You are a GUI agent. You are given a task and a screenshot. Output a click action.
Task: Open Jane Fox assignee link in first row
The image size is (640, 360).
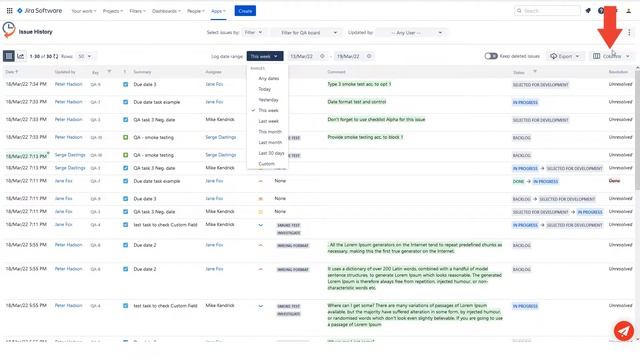coord(214,84)
